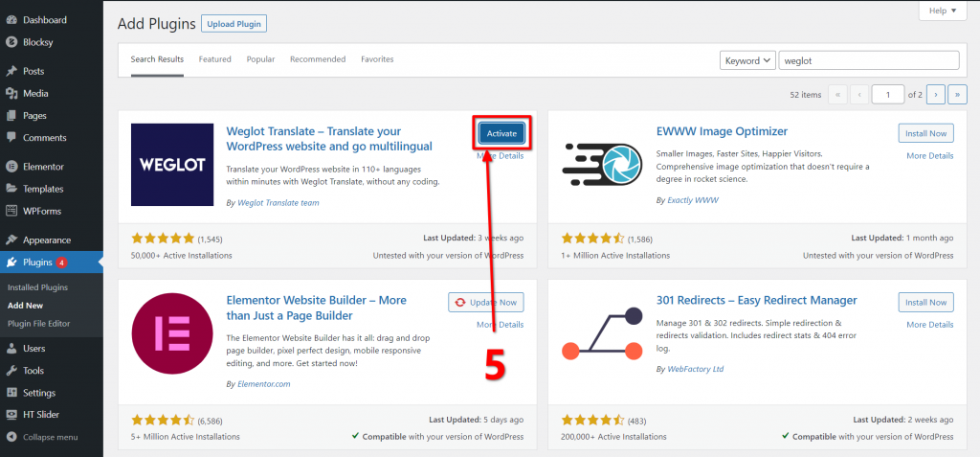The height and width of the screenshot is (457, 980).
Task: Click the Comments bubble icon
Action: pyautogui.click(x=11, y=138)
